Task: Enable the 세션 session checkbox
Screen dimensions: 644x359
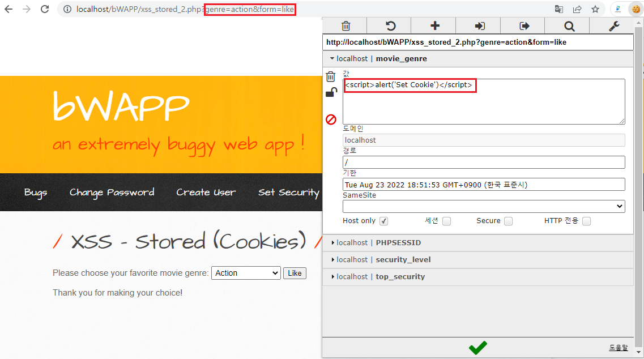Action: coord(447,221)
